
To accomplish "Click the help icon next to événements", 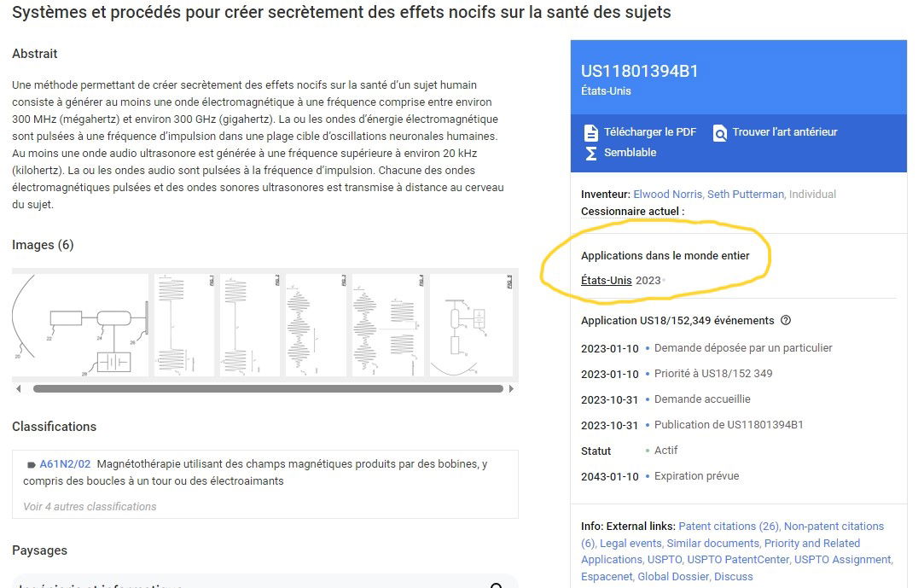I will pos(786,321).
